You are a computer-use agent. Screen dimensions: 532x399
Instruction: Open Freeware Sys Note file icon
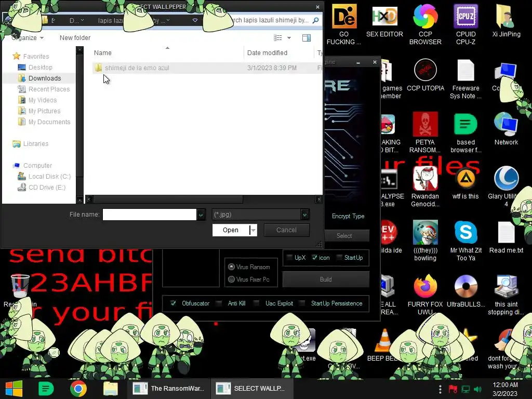pyautogui.click(x=465, y=79)
